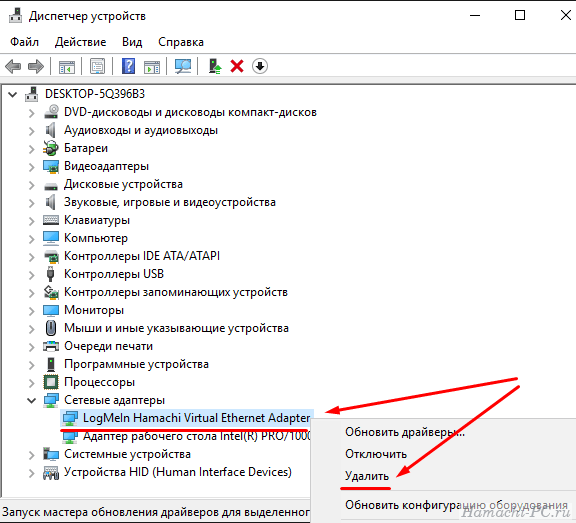Expand DVD-дисководы category
Image resolution: width=576 pixels, height=523 pixels.
[32, 113]
